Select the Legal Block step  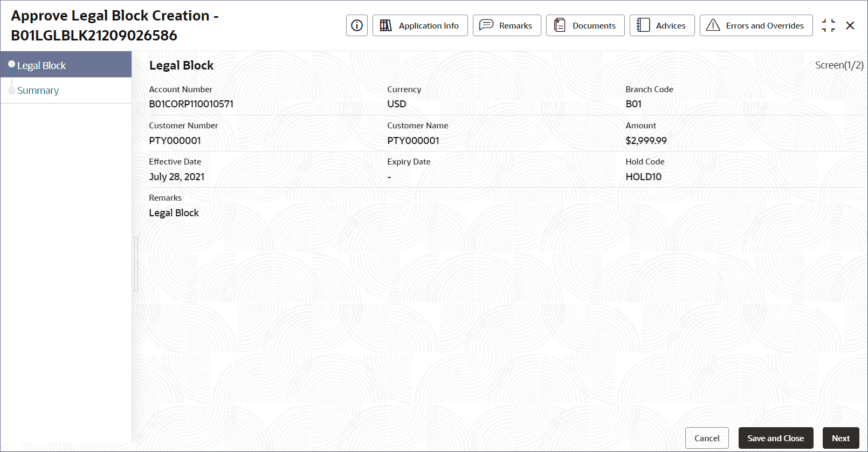click(x=66, y=65)
